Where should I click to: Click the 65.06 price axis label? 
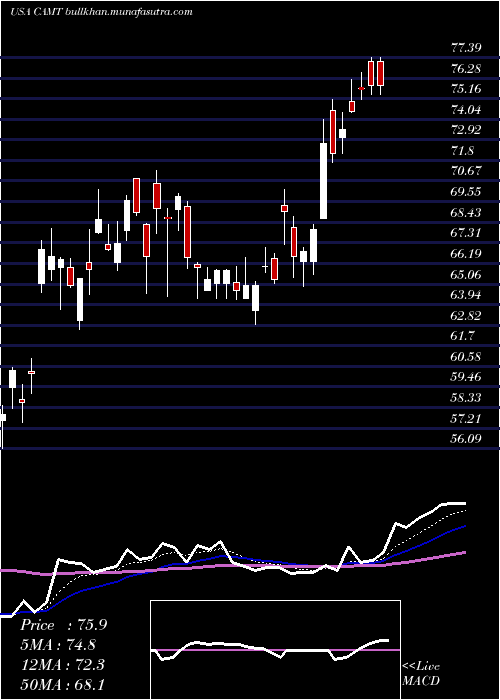click(466, 274)
